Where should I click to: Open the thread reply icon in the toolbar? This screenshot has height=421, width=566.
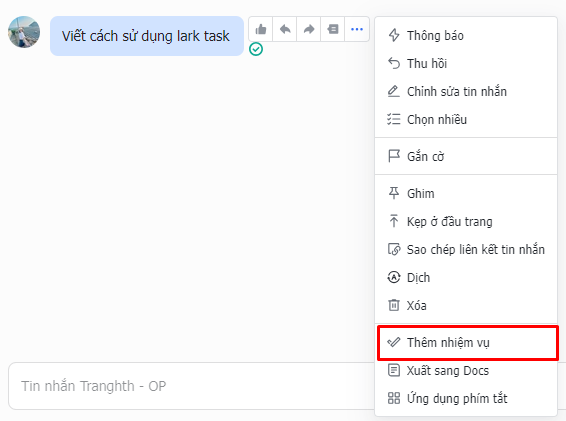click(333, 29)
